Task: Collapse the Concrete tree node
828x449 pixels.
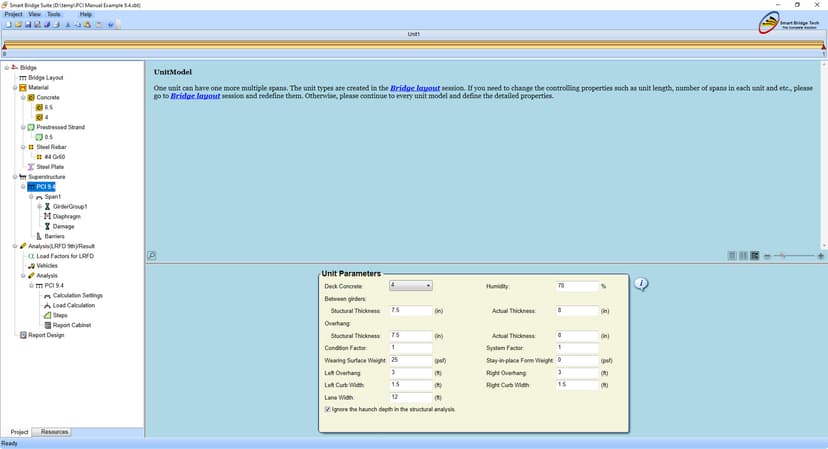Action: pos(23,98)
